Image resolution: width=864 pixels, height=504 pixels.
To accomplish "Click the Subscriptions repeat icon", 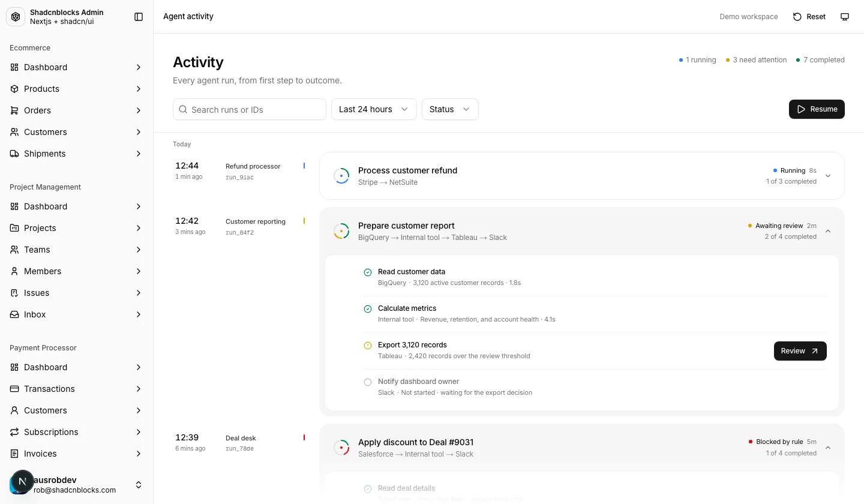I will pos(14,432).
